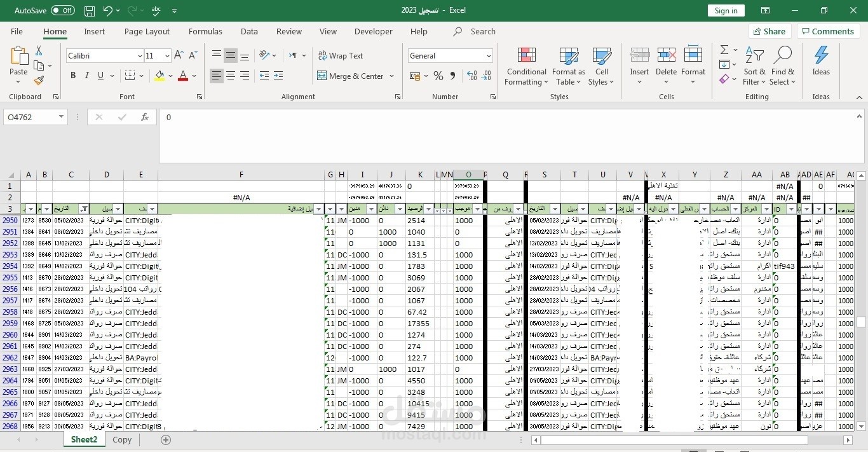The height and width of the screenshot is (452, 868).
Task: Click Increase Decimal icon
Action: point(471,76)
